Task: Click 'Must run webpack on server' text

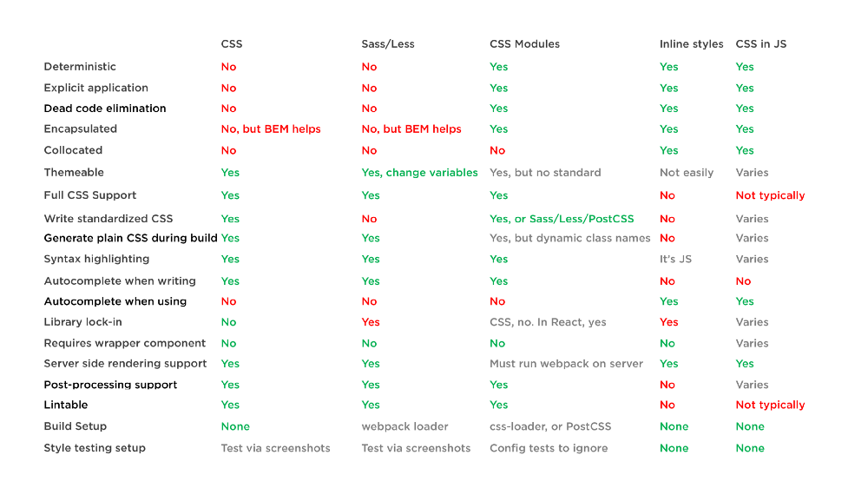Action: pyautogui.click(x=566, y=364)
